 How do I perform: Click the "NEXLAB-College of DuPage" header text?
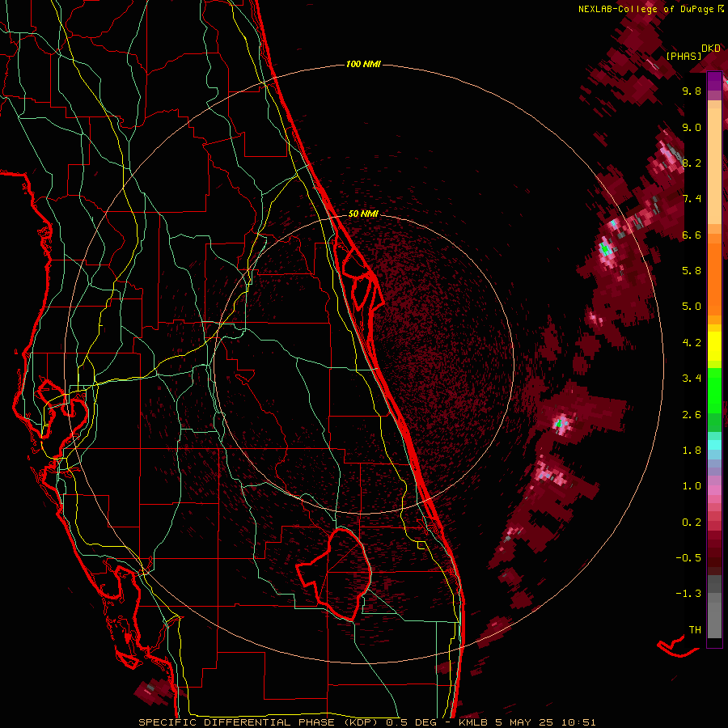[646, 9]
